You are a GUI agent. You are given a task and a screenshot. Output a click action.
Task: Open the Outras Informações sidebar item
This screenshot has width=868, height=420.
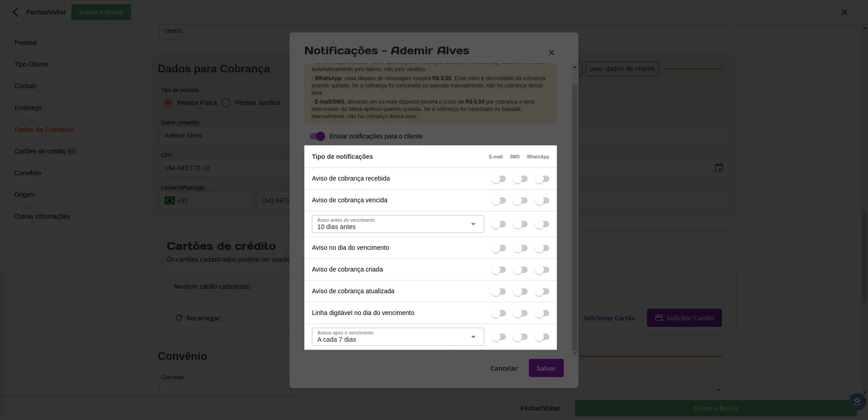[x=42, y=216]
